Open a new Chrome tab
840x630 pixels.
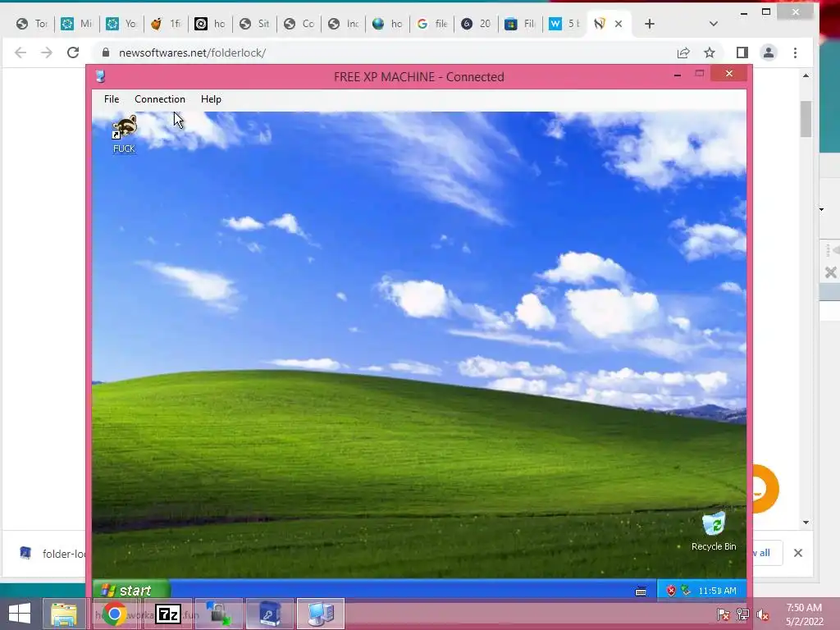[x=650, y=24]
